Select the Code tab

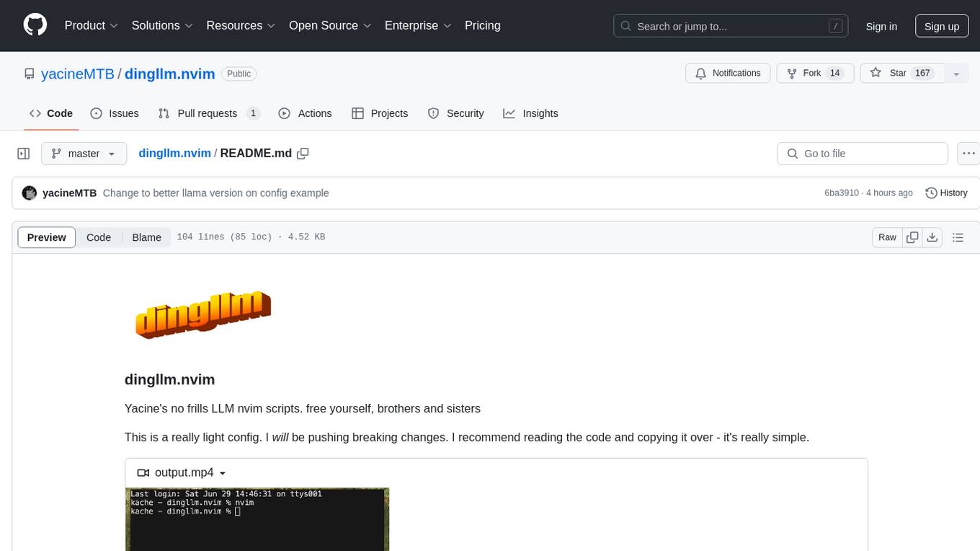pyautogui.click(x=51, y=113)
